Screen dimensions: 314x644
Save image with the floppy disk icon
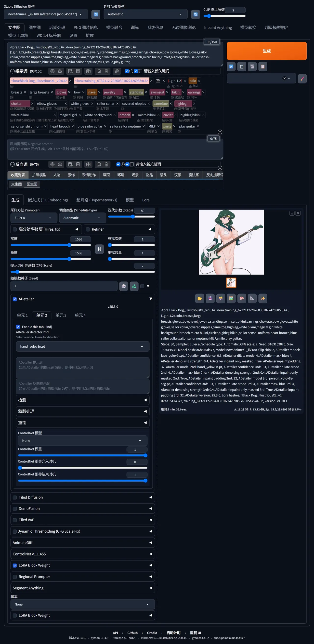[x=210, y=298]
